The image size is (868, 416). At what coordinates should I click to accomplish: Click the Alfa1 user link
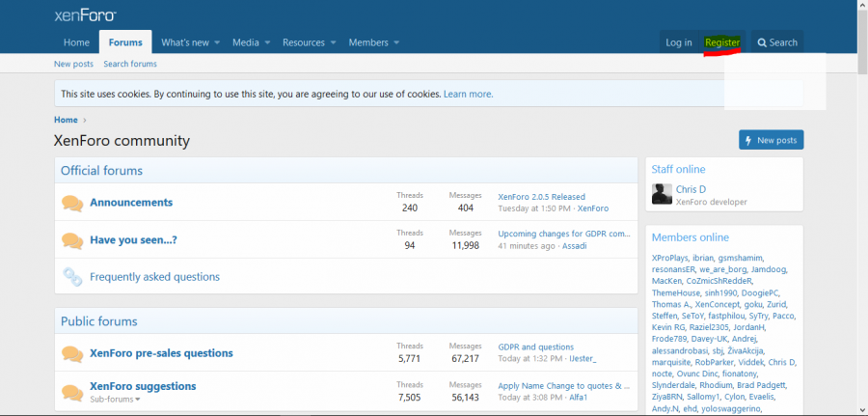pyautogui.click(x=578, y=397)
